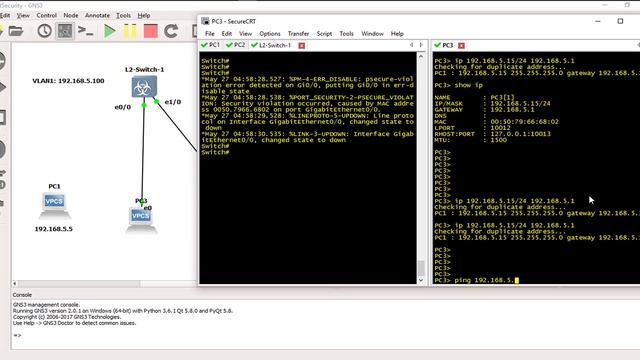Close PC3 tab with red X
The width and height of the screenshot is (640, 360).
(x=461, y=45)
